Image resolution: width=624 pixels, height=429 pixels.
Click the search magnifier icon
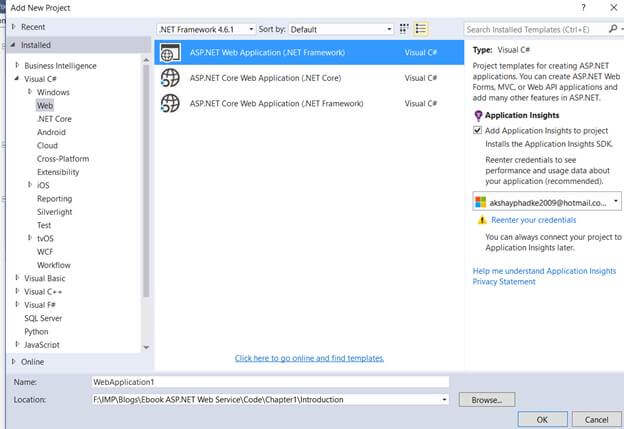pyautogui.click(x=613, y=29)
